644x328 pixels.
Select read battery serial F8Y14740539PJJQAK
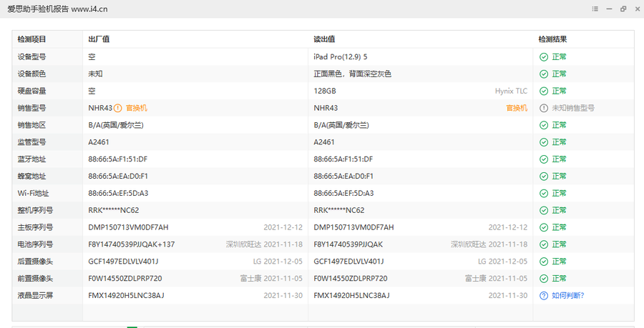[348, 244]
